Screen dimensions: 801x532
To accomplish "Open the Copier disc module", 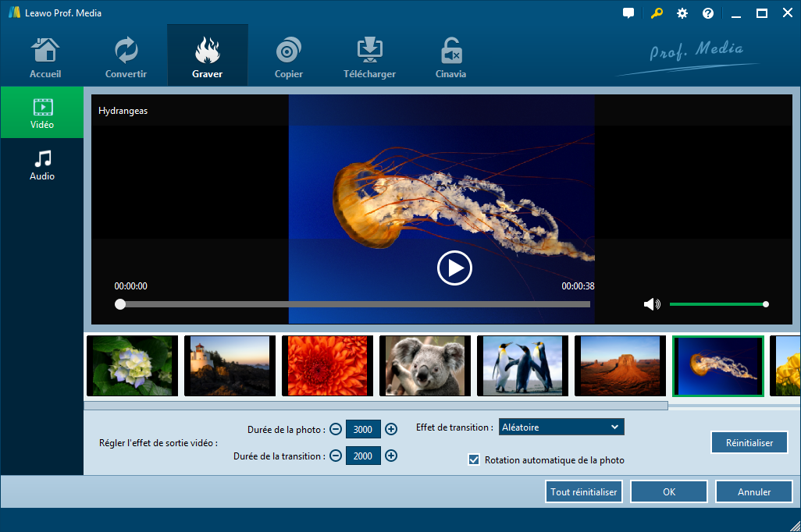I will coord(288,57).
